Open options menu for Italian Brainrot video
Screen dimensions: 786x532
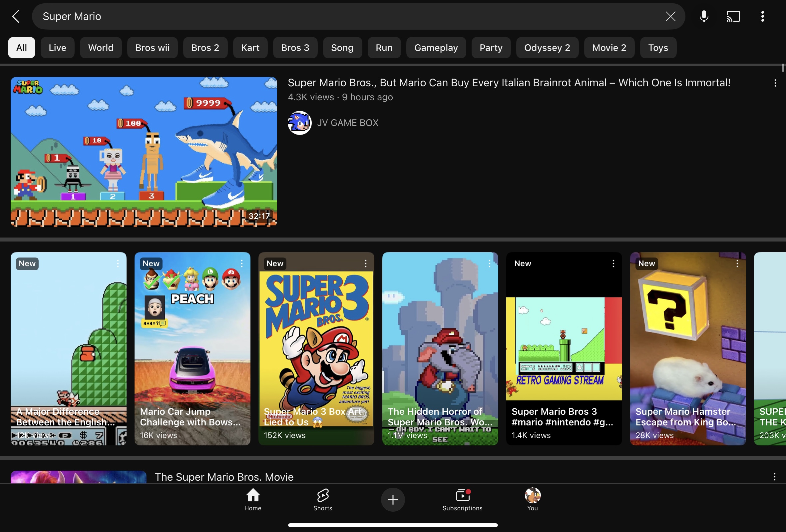pyautogui.click(x=775, y=83)
